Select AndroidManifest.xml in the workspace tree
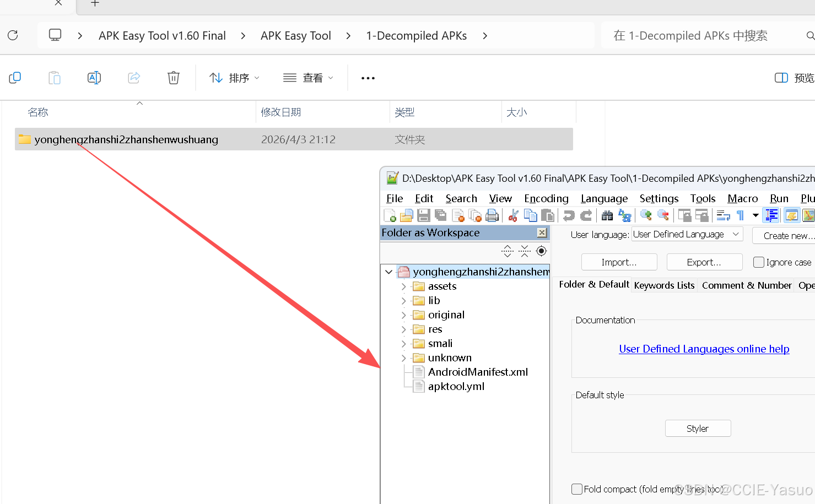This screenshot has width=815, height=504. click(478, 372)
